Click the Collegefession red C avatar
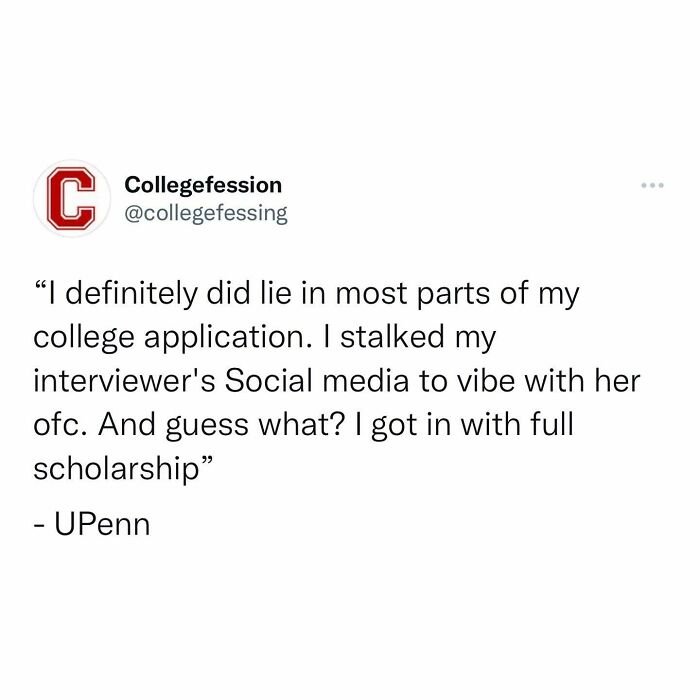The image size is (700, 700). click(68, 199)
